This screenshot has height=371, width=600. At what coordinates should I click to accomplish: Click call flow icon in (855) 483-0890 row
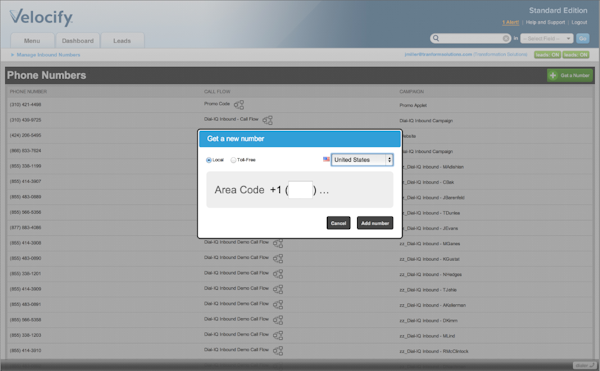[x=278, y=259]
